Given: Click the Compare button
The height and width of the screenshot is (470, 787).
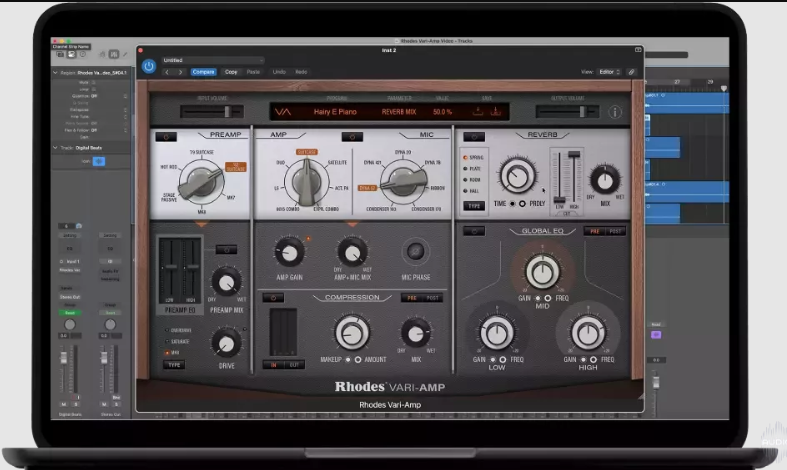Looking at the screenshot, I should click(203, 72).
